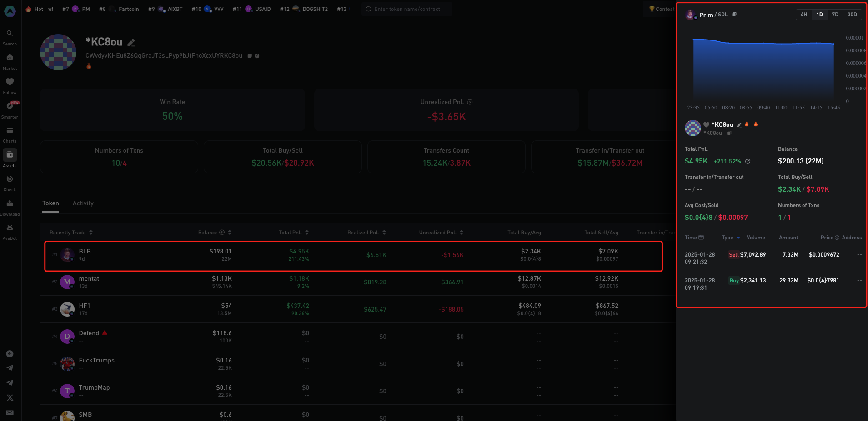Open the X (Twitter) link in sidebar
This screenshot has height=421, width=868.
(10, 397)
